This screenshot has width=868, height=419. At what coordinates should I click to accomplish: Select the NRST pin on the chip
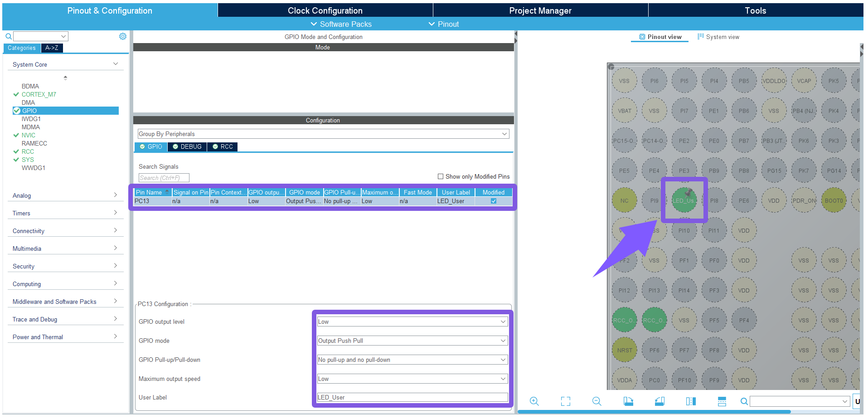[x=624, y=350]
